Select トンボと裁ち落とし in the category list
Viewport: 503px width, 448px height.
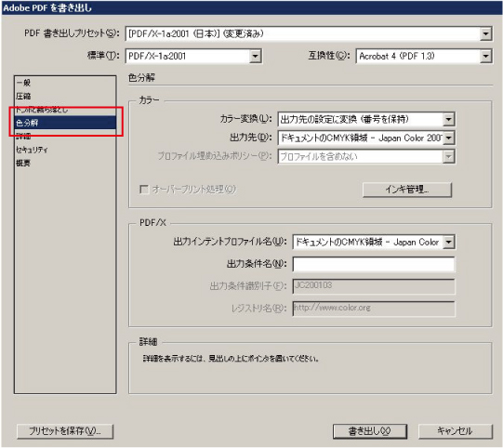pos(65,110)
